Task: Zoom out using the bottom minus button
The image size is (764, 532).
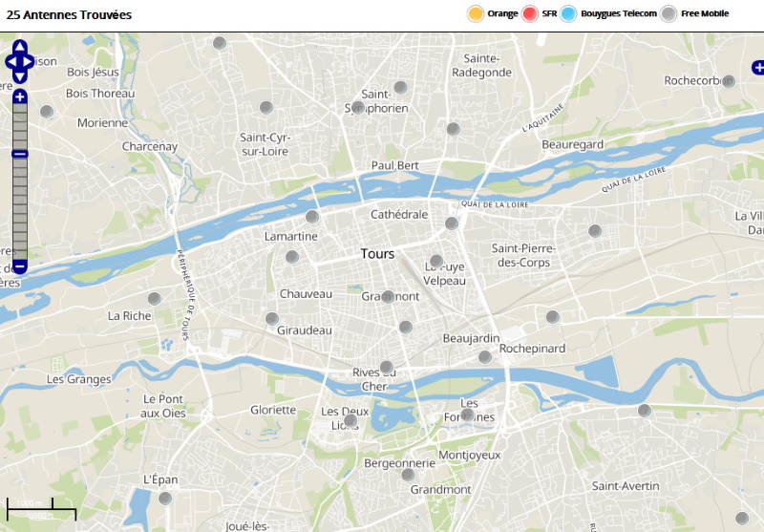Action: coord(19,266)
